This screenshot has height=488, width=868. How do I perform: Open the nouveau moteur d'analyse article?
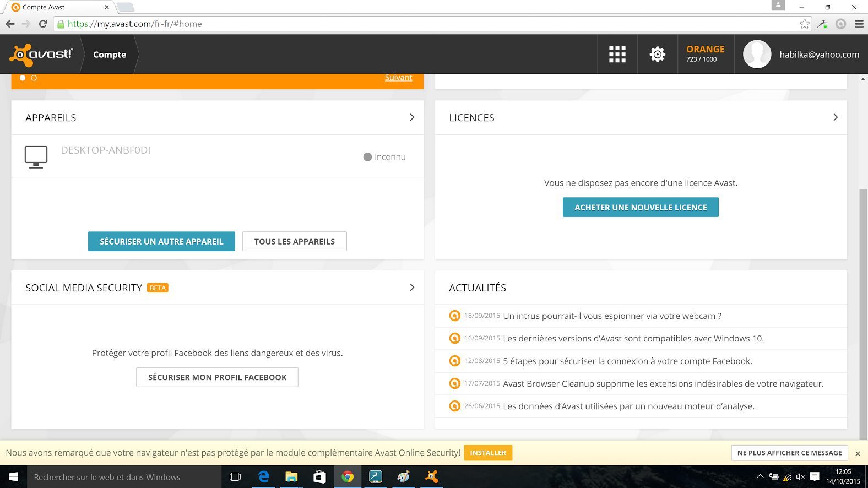pos(628,406)
